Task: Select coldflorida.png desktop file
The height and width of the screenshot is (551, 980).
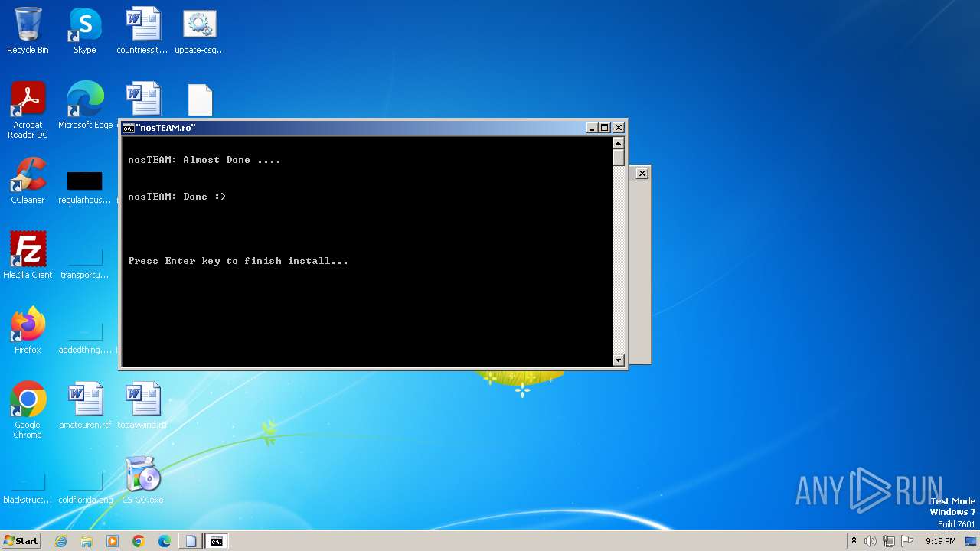Action: click(85, 488)
